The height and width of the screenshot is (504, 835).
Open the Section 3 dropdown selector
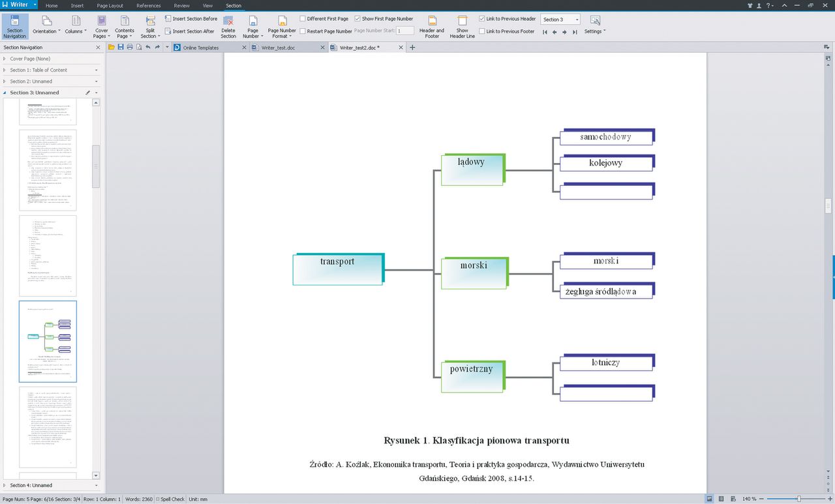point(560,20)
